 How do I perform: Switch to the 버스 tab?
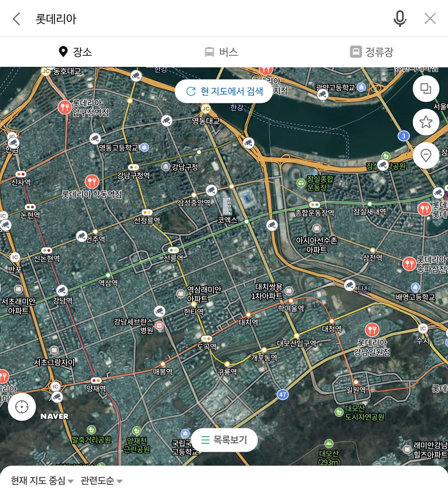pyautogui.click(x=221, y=52)
